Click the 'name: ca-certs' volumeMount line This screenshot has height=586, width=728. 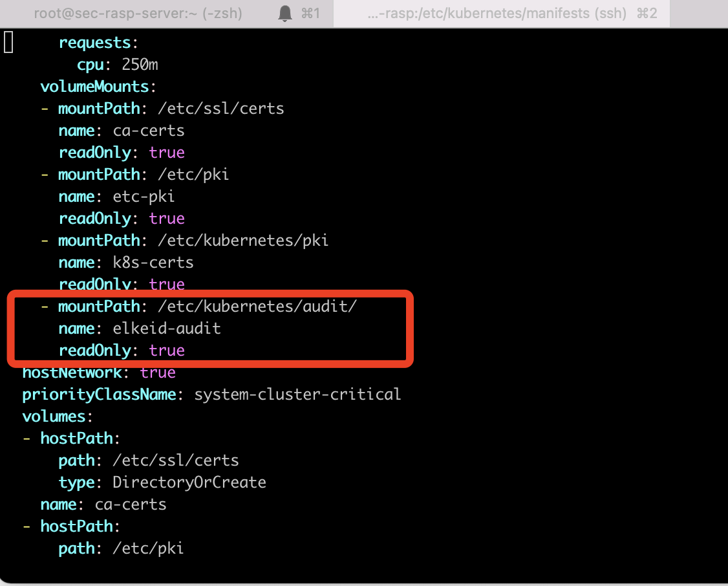[121, 131]
